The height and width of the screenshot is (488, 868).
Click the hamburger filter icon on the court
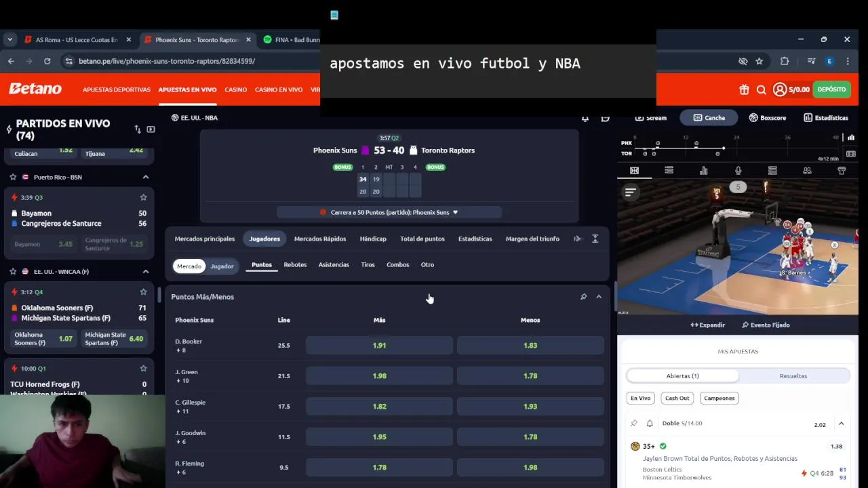(630, 192)
